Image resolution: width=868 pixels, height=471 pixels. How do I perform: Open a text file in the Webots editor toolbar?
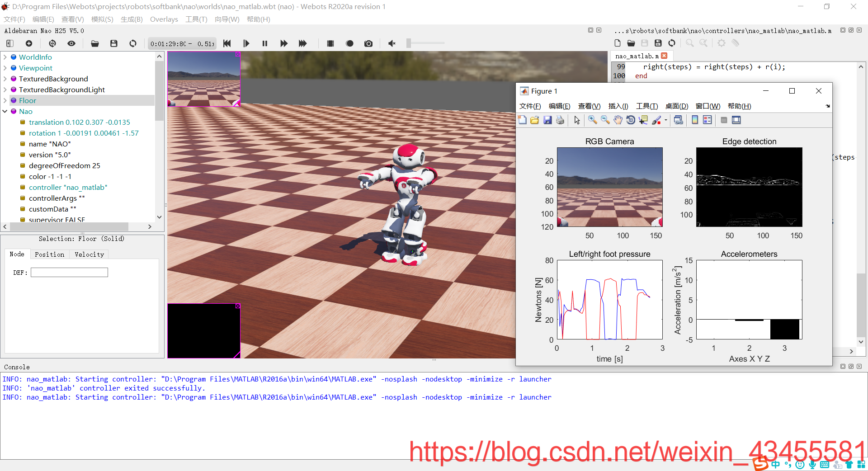pos(631,43)
